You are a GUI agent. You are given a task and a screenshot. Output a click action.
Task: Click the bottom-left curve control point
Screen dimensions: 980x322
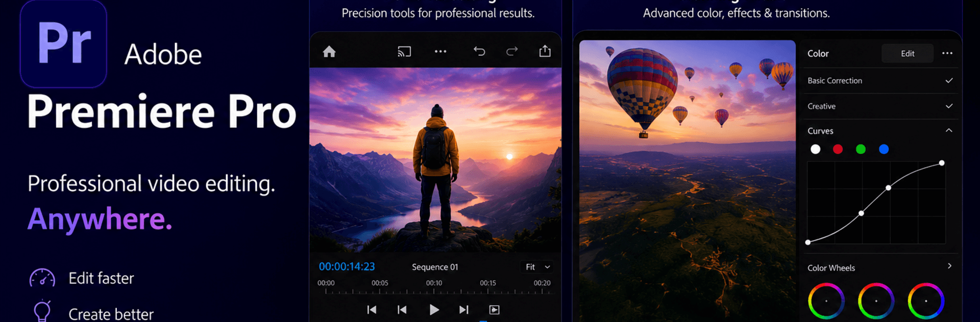[808, 242]
